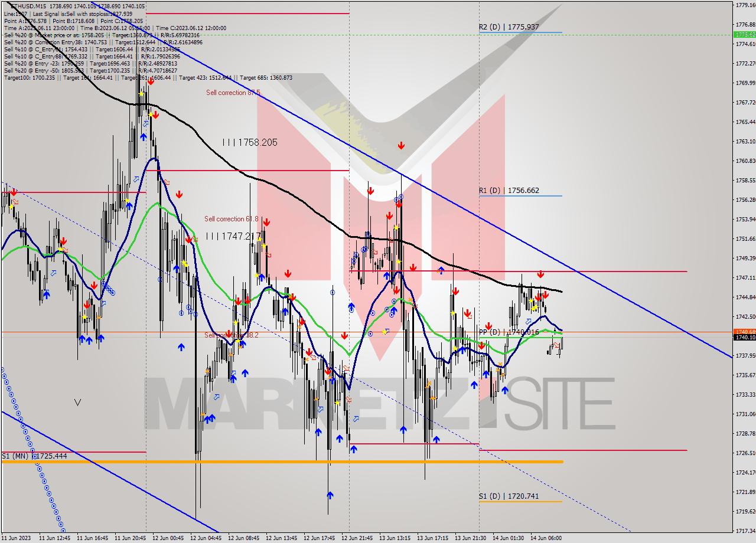Click the '13 Jun 13:15' time axis label

point(395,538)
